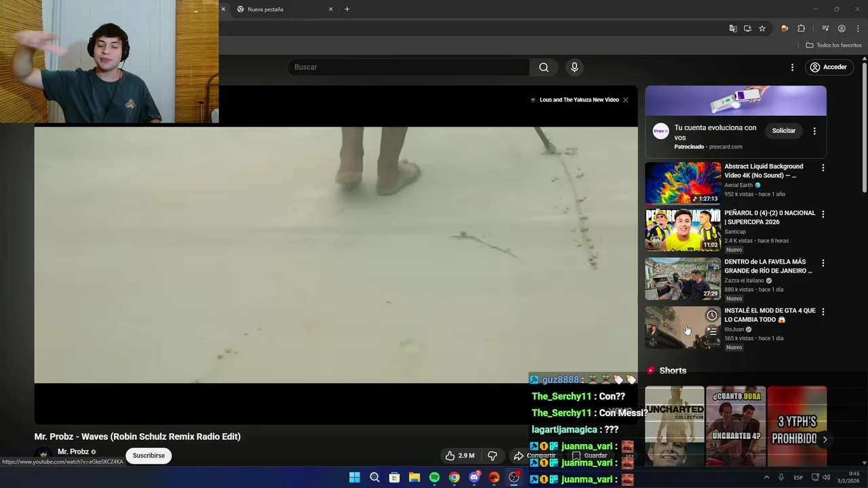Dislike the video with thumbs down icon
868x488 pixels.
(492, 455)
